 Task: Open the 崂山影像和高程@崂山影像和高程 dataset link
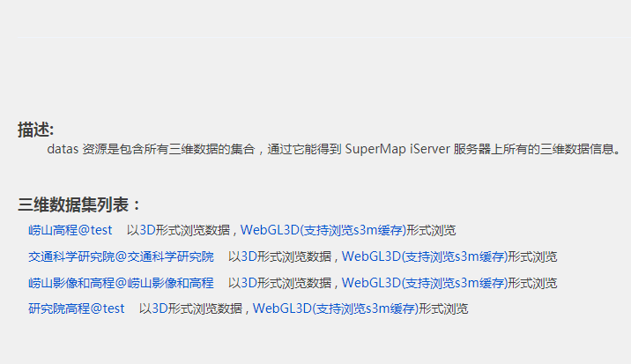121,283
